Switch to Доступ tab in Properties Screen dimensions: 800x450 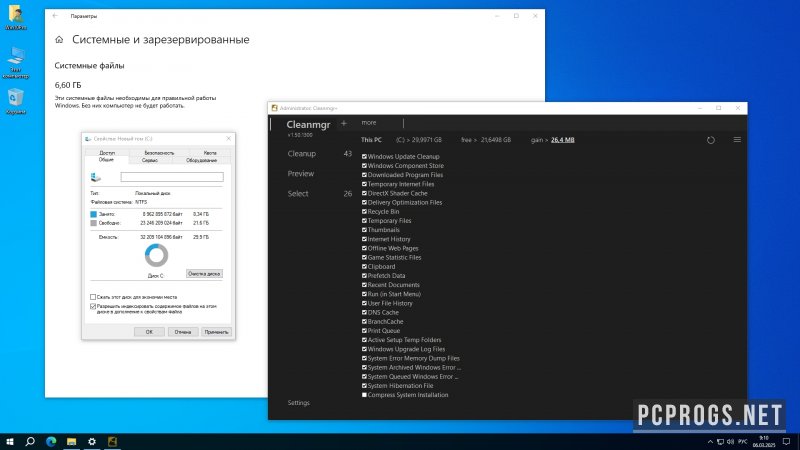[x=107, y=153]
